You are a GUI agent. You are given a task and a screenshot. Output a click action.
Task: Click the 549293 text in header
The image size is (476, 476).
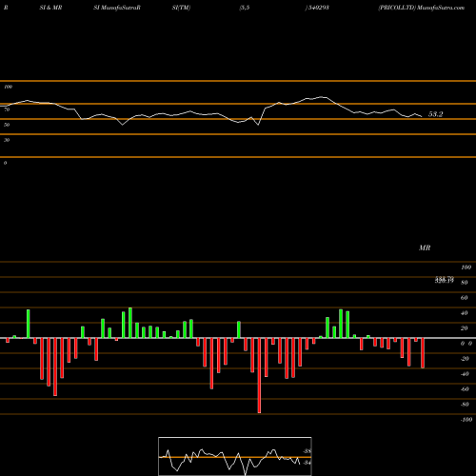[x=318, y=8]
